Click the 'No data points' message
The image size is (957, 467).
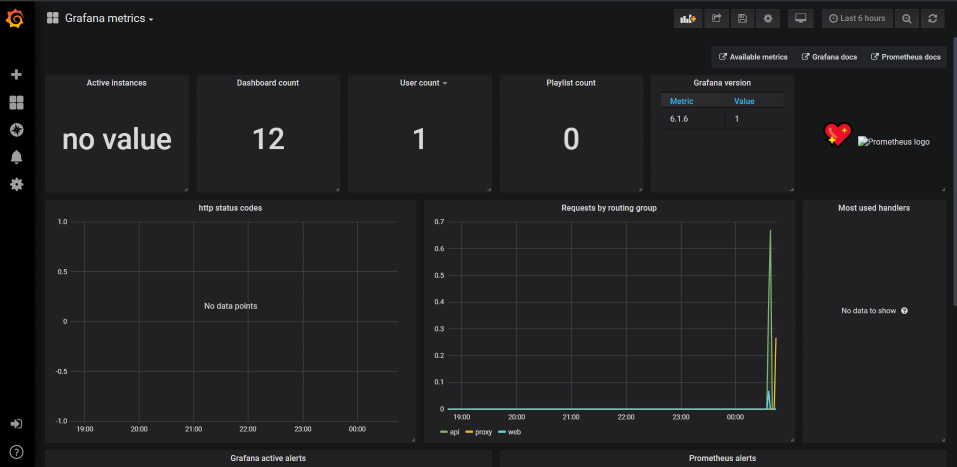230,306
